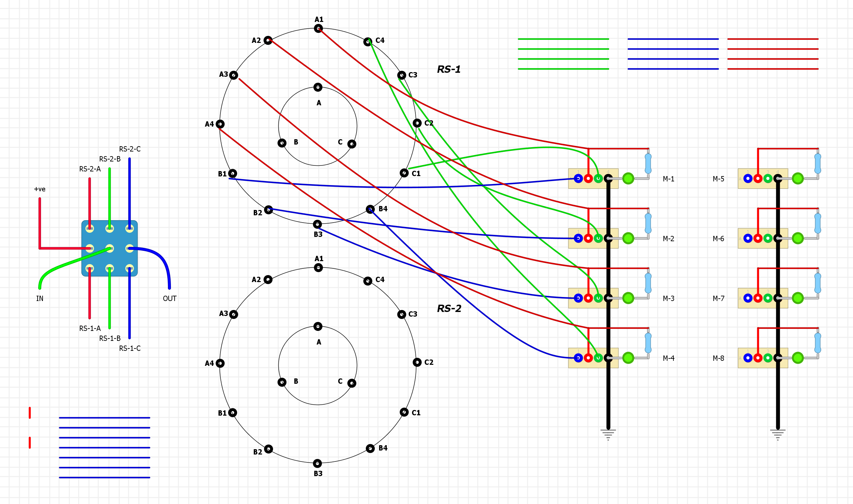853x504 pixels.
Task: Click the RS-2 B3 terminal at bottom
Action: click(x=317, y=463)
